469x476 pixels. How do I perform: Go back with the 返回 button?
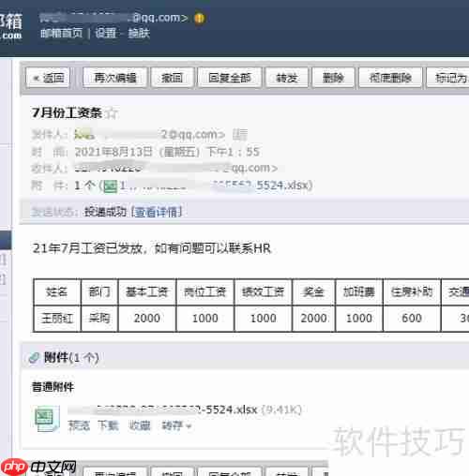coord(48,78)
